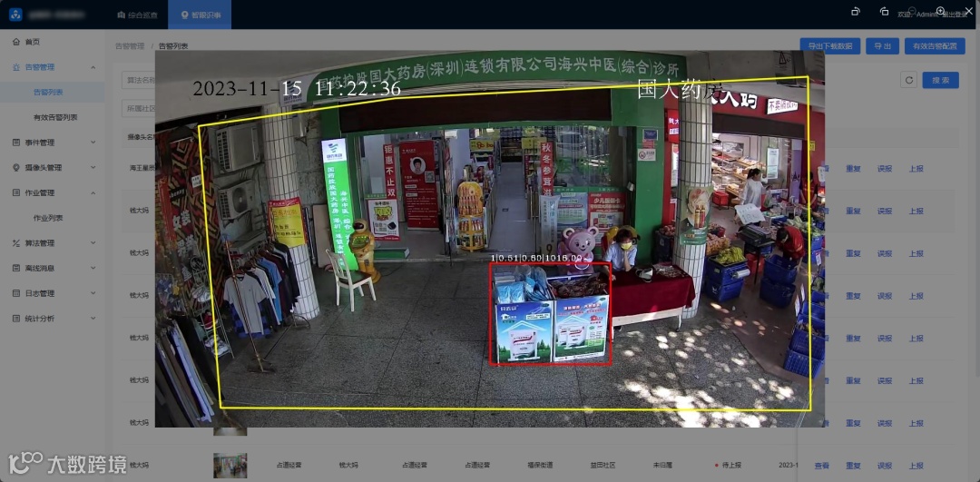Click the 告警管理 breadcrumb link
The width and height of the screenshot is (980, 482).
(x=130, y=46)
